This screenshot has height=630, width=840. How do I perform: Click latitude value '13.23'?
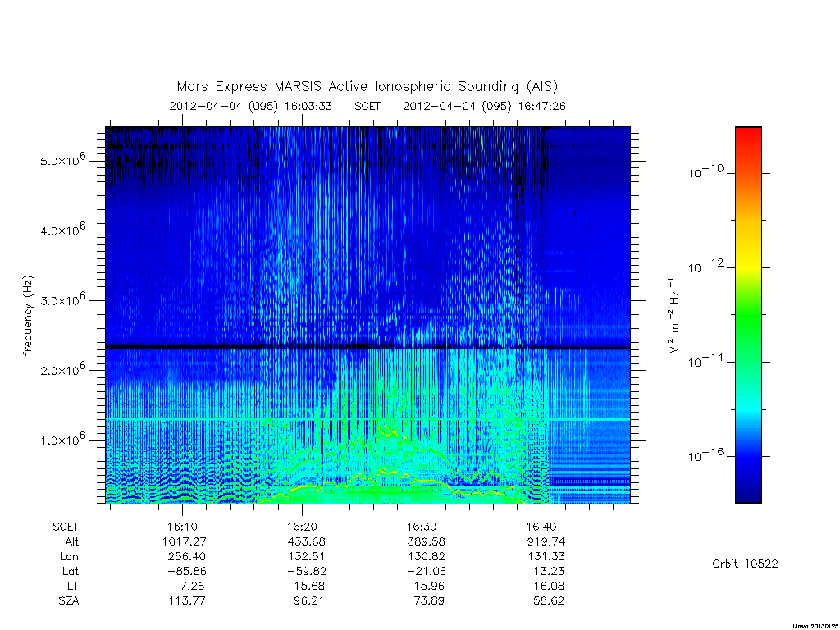549,572
